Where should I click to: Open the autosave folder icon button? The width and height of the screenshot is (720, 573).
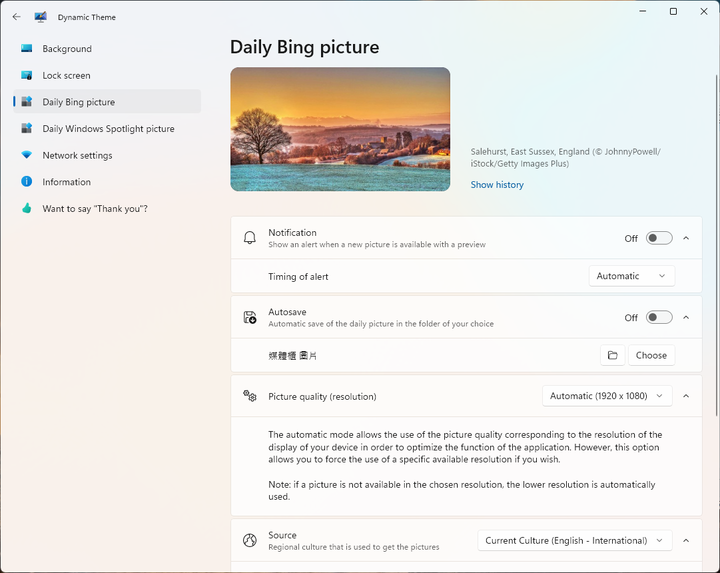coord(613,355)
